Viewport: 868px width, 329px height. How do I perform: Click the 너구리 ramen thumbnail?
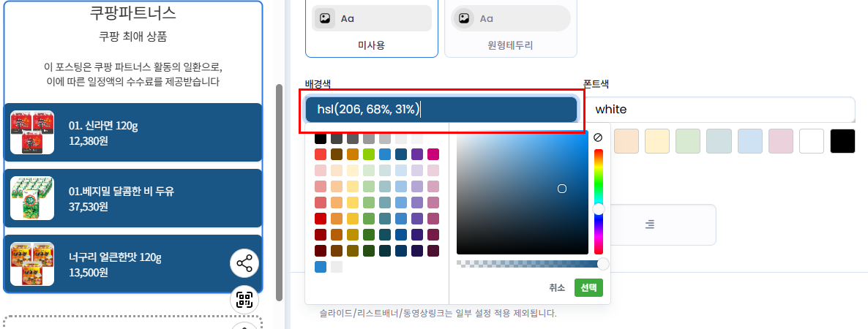pos(32,264)
